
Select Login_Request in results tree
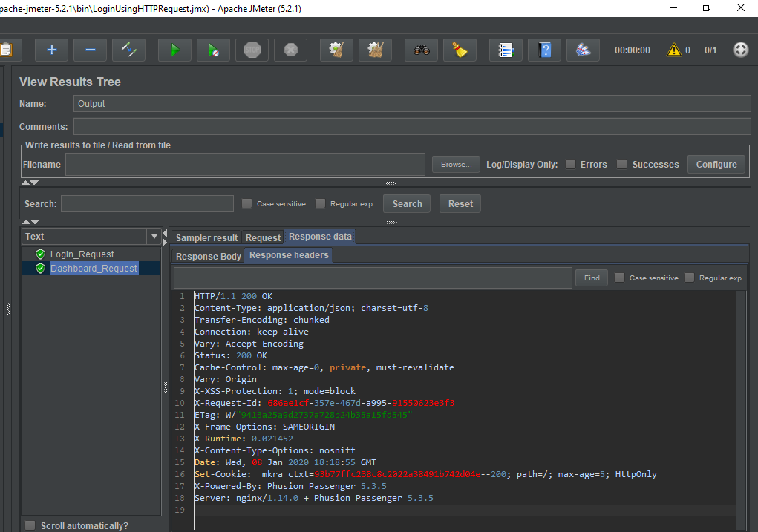point(82,254)
